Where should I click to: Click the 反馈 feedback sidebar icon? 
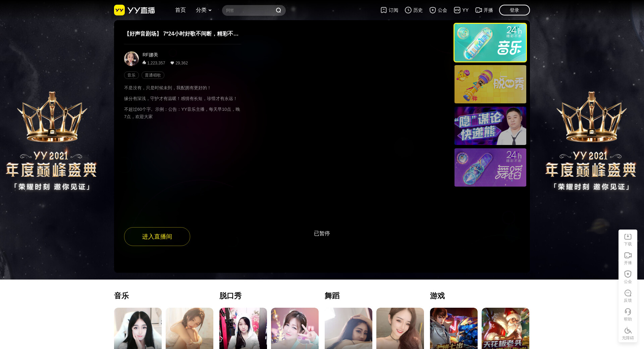tap(628, 296)
